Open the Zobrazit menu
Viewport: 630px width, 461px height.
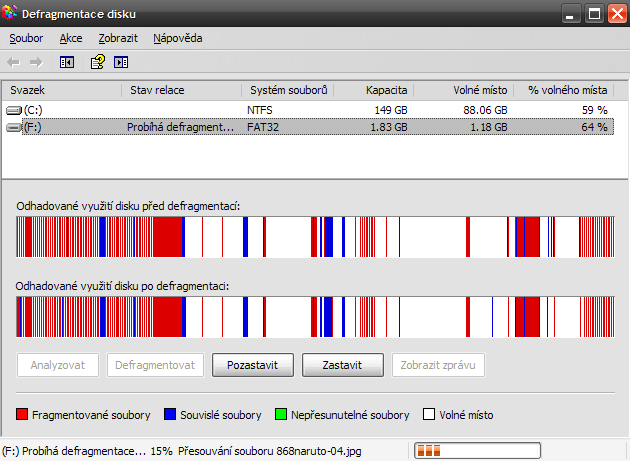point(118,38)
